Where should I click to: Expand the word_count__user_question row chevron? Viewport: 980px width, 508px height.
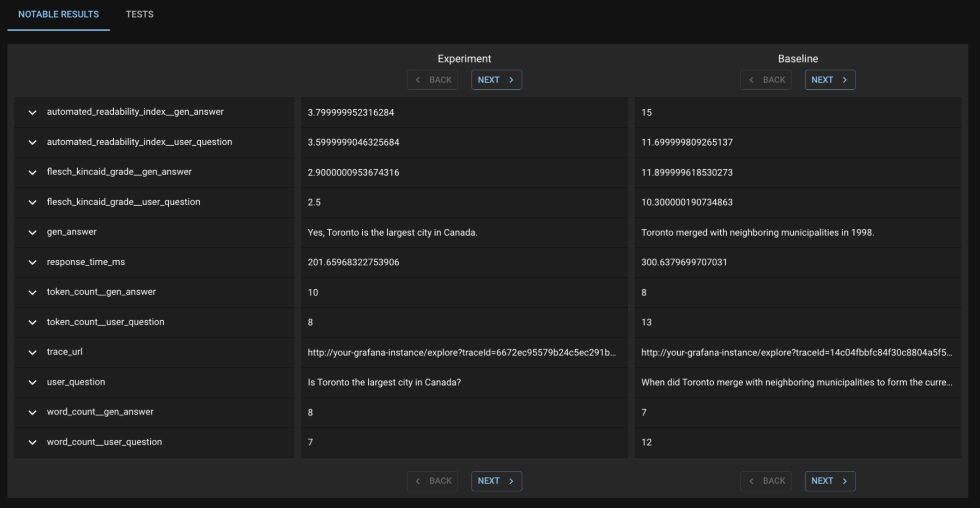click(32, 442)
